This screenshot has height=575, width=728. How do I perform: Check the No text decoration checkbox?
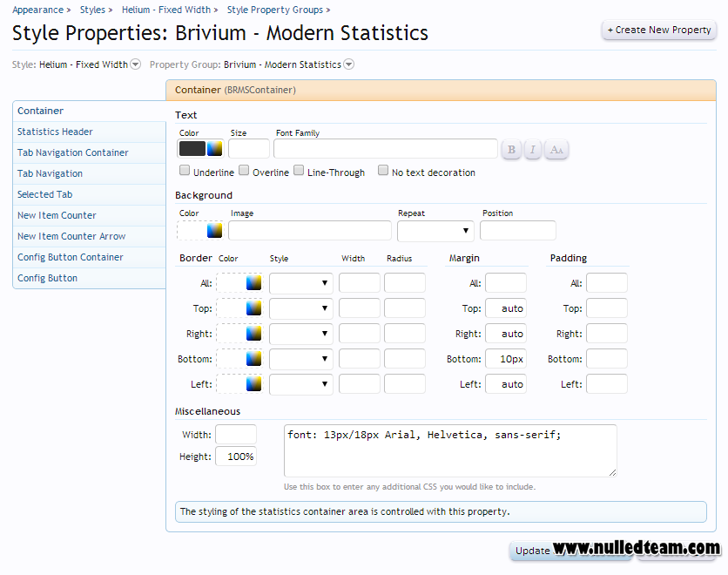coord(383,171)
